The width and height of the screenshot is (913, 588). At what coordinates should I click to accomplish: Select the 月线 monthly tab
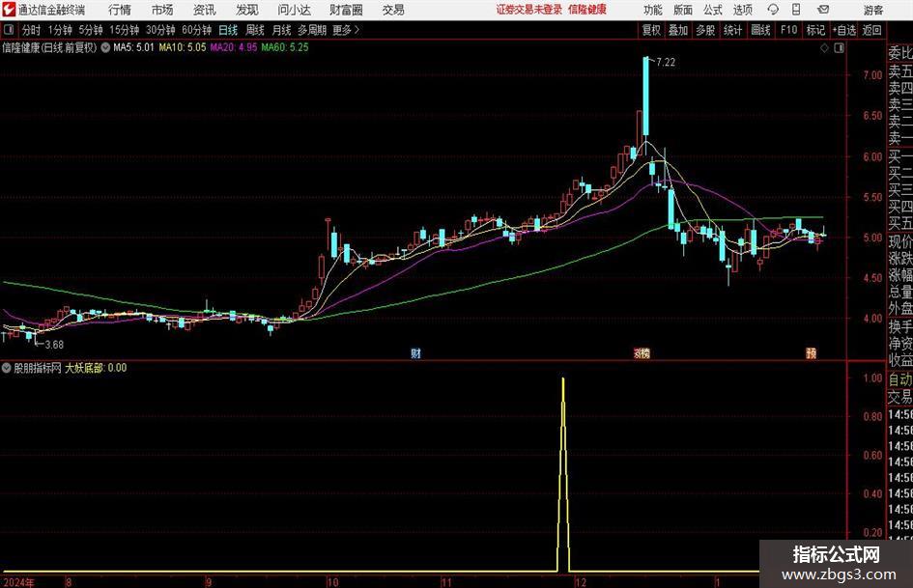282,30
